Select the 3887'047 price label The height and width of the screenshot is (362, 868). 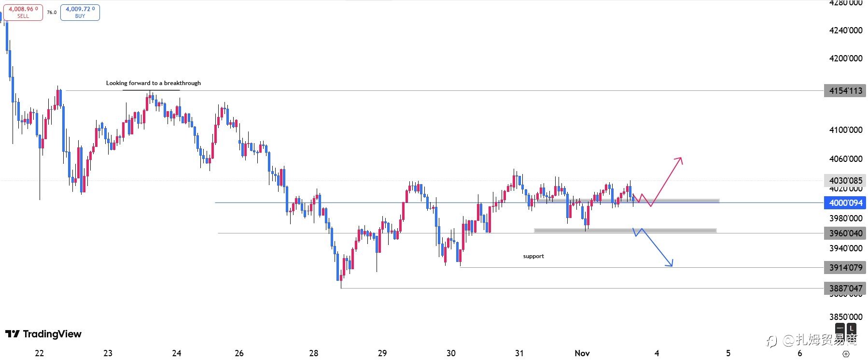tap(845, 289)
